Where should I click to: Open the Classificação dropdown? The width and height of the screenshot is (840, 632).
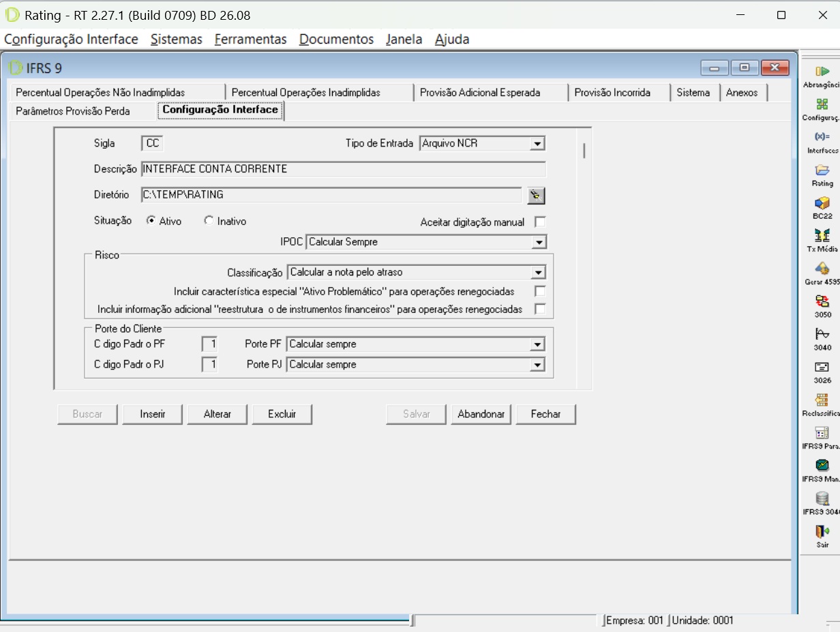pyautogui.click(x=539, y=273)
